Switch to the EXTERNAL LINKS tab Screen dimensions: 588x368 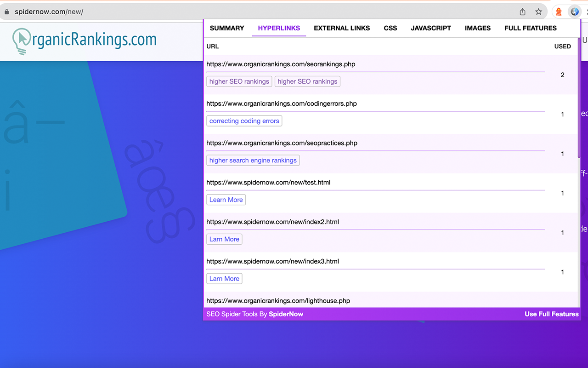pyautogui.click(x=342, y=28)
